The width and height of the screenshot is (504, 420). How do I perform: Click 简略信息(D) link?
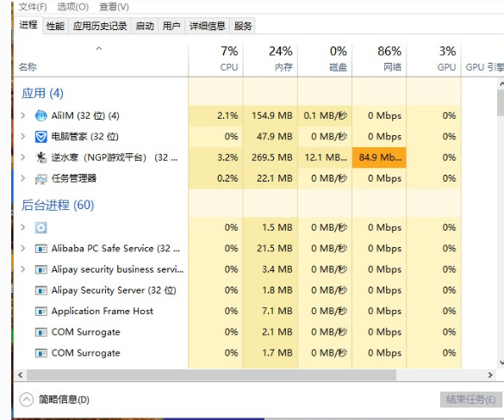click(x=64, y=399)
